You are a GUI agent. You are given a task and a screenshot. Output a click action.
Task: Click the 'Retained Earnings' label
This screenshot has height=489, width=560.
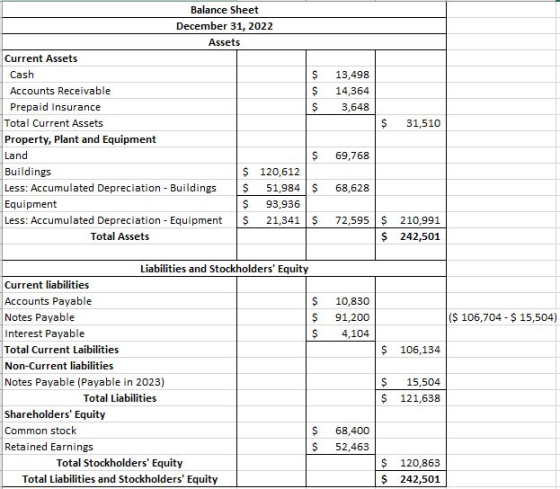[x=49, y=447]
